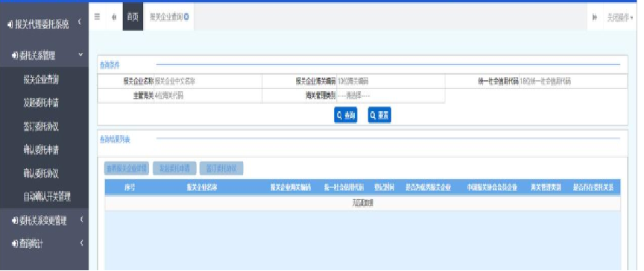
Task: Click the 查看报关企业详情 button
Action: 127,168
